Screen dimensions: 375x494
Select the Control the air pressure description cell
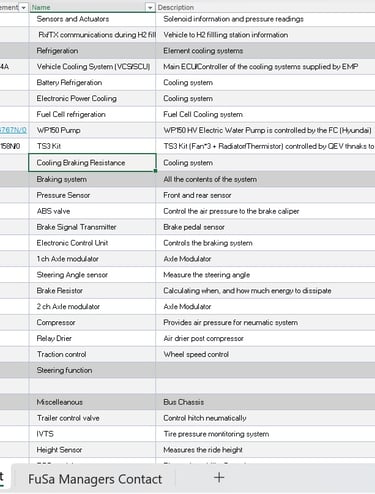click(265, 211)
